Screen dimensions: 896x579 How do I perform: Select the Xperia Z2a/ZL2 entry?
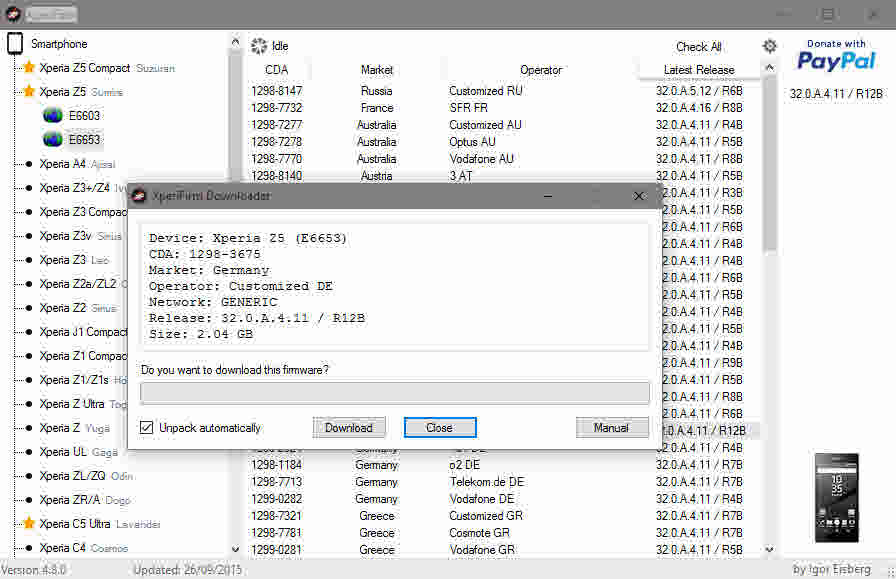83,283
